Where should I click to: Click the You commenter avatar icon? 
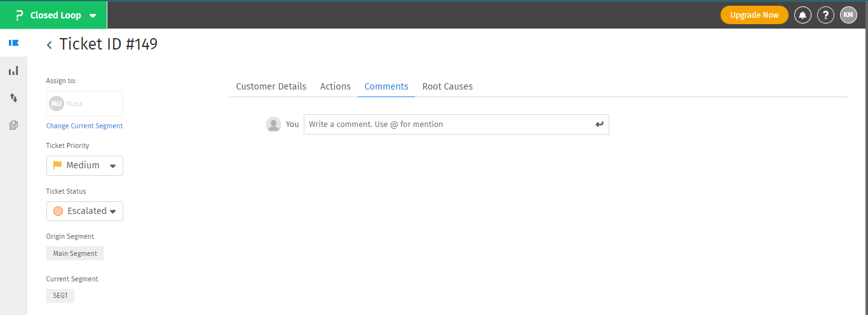coord(273,124)
